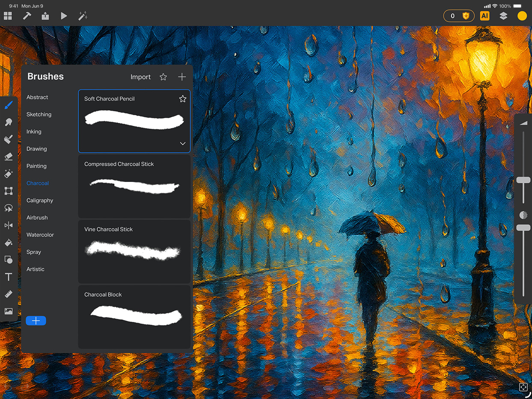Toggle the drawing symmetry tool

9,225
